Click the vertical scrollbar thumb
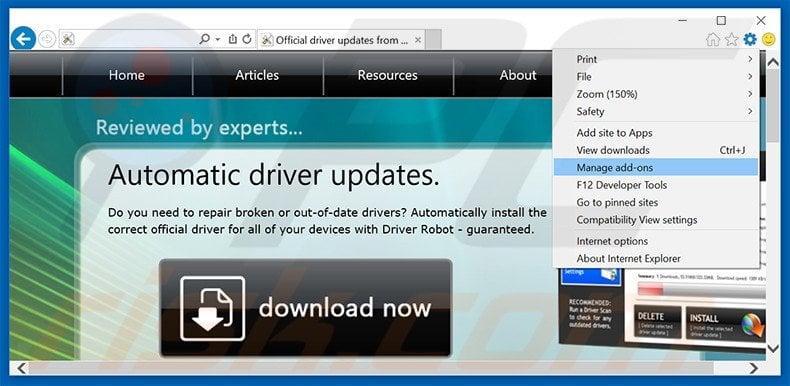This screenshot has height=386, width=790. click(773, 107)
